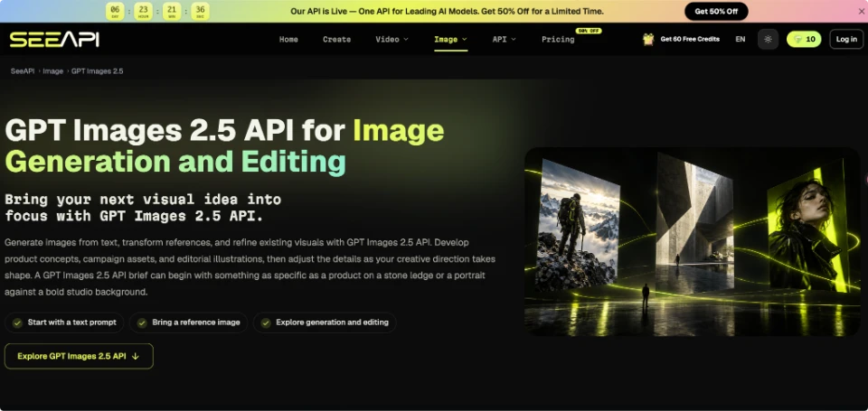Click the Log in button

846,39
